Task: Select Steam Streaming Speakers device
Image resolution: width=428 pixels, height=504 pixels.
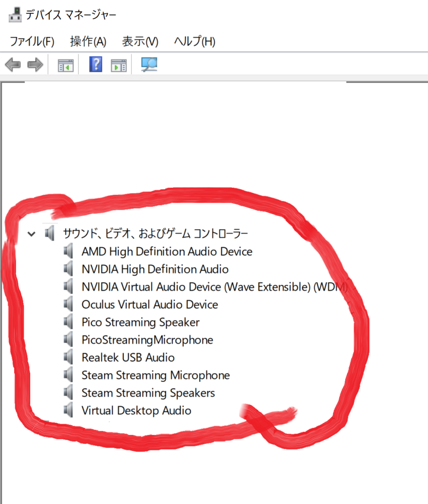Action: click(x=148, y=393)
